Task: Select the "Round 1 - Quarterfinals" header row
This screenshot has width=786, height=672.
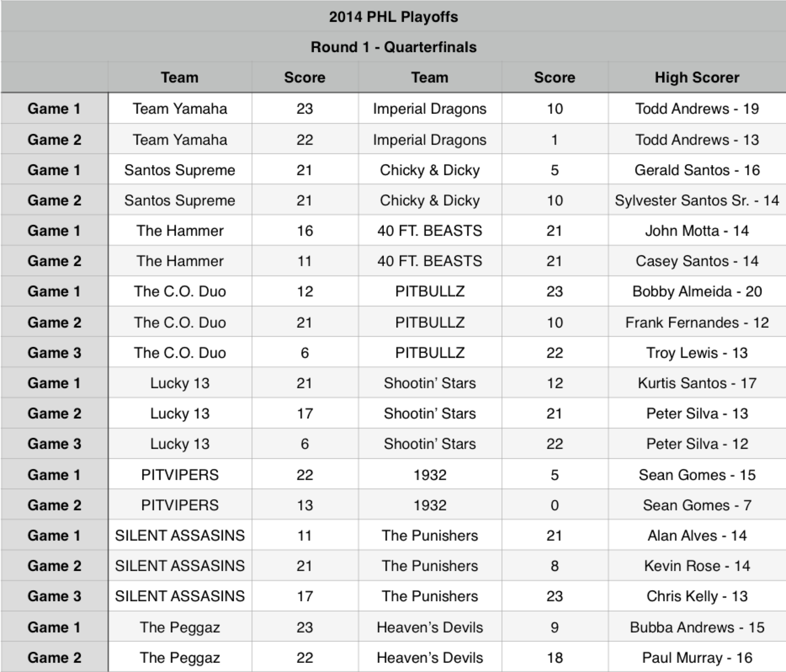Action: coord(393,47)
